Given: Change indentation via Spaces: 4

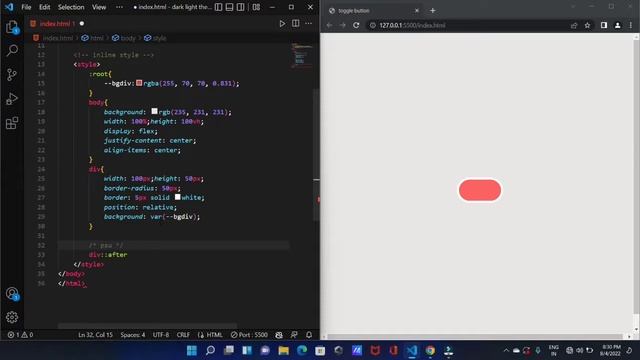Looking at the screenshot, I should [x=133, y=335].
